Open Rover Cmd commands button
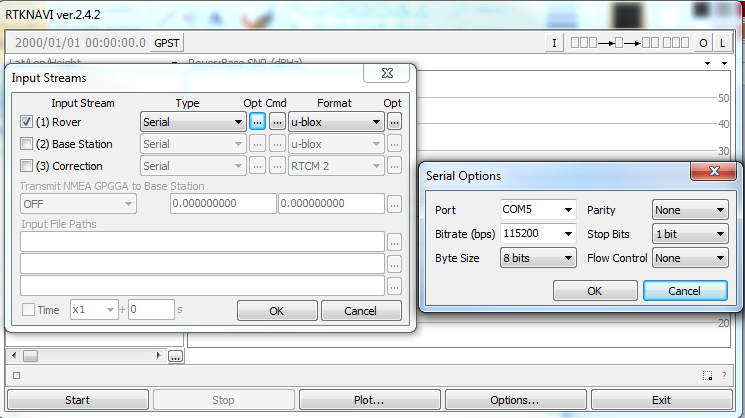Screen dimensions: 745x418 coord(277,121)
